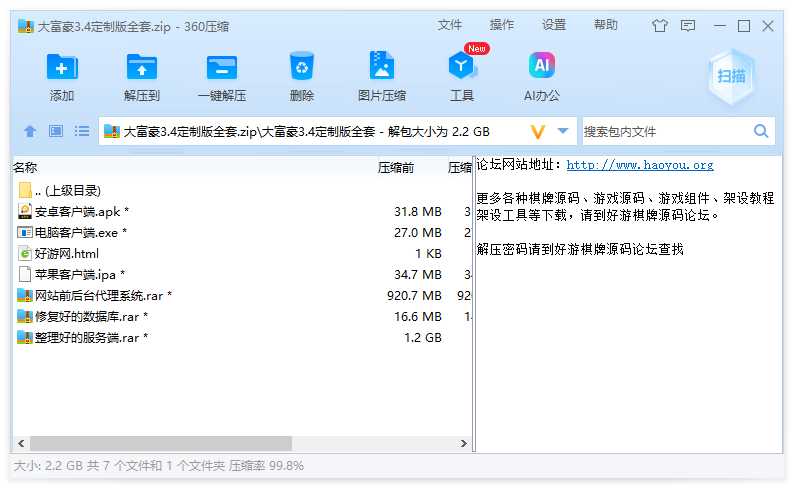Viewport: 794px width, 488px height.
Task: Click the 16.6 MB size value
Action: pos(418,317)
